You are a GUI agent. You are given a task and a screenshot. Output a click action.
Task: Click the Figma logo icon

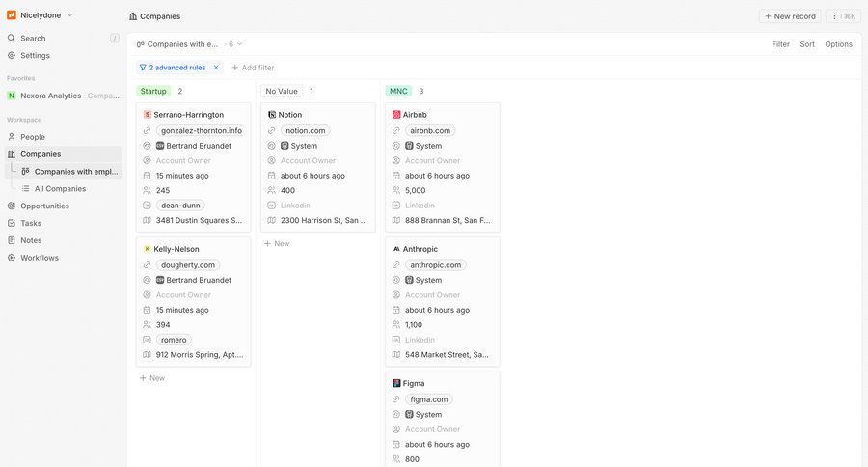(396, 383)
